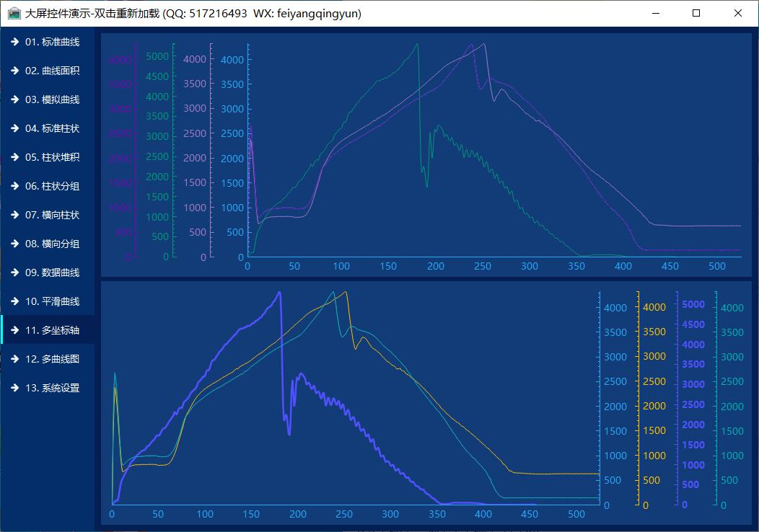Click the arrow icon beside 06. 柱状分组
This screenshot has width=759, height=532.
[x=14, y=186]
